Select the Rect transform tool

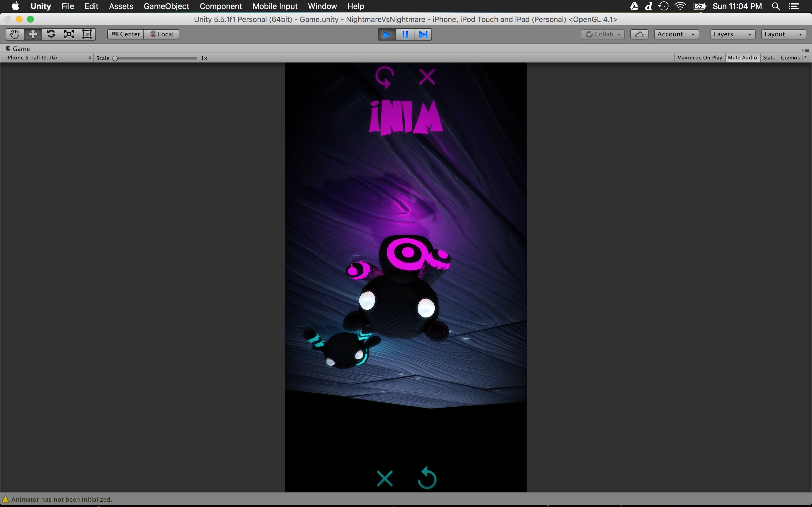[x=87, y=34]
